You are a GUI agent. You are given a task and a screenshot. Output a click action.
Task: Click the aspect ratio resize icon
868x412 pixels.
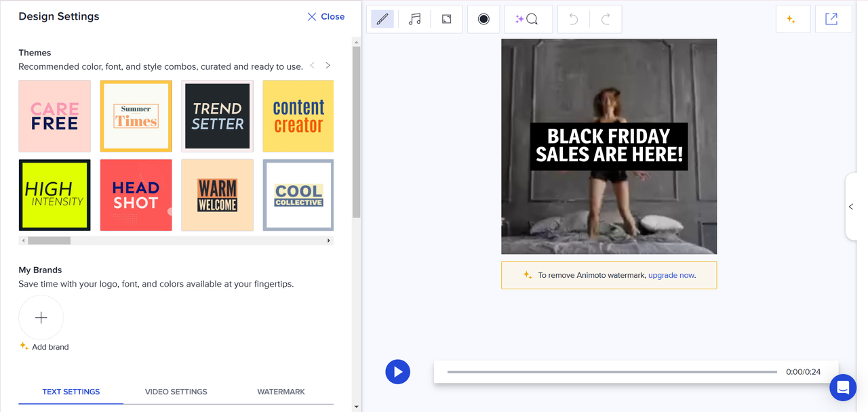click(x=446, y=20)
